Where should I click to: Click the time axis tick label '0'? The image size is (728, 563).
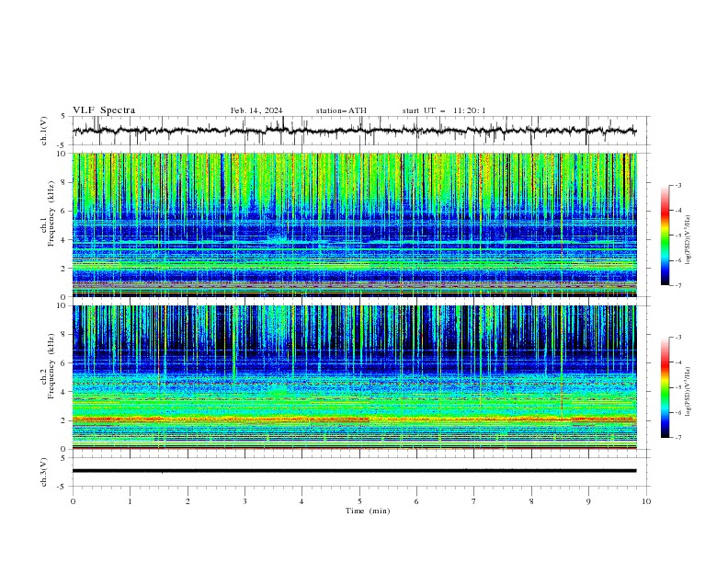coord(73,501)
